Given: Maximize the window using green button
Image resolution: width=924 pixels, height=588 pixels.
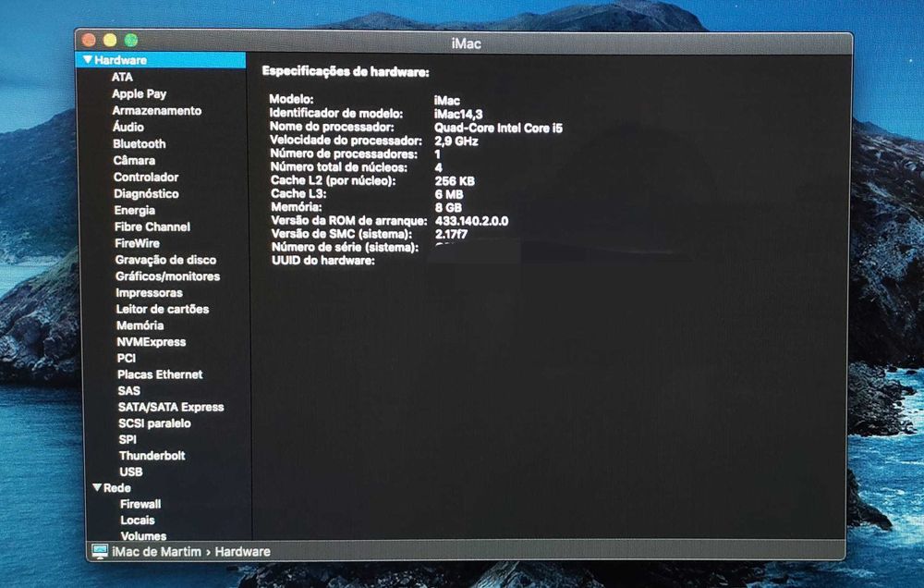Looking at the screenshot, I should [x=131, y=40].
